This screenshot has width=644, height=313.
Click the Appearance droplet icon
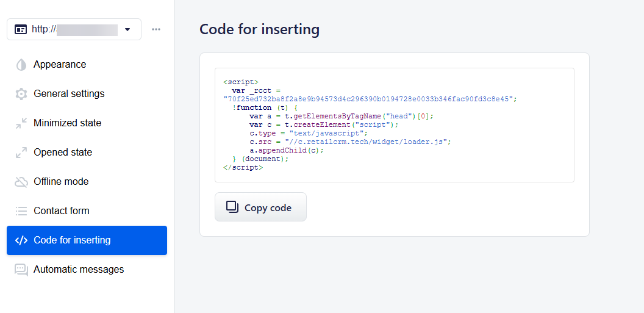[21, 65]
